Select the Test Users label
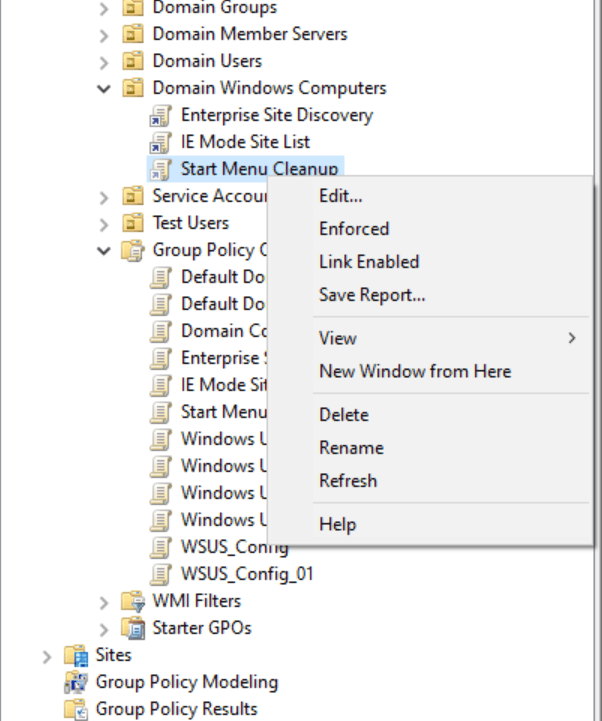Viewport: 602px width, 721px height. pos(190,223)
